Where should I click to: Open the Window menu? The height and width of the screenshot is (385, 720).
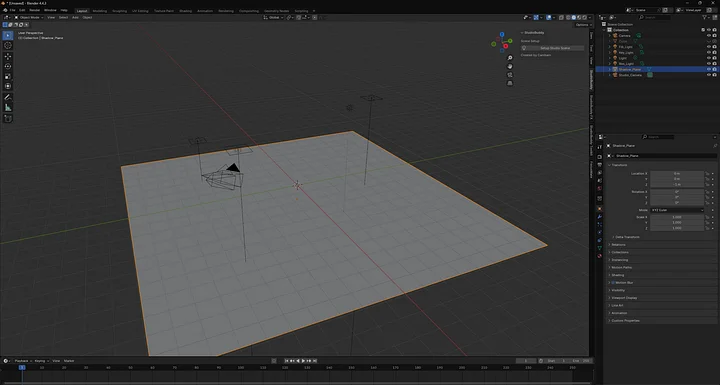click(50, 10)
